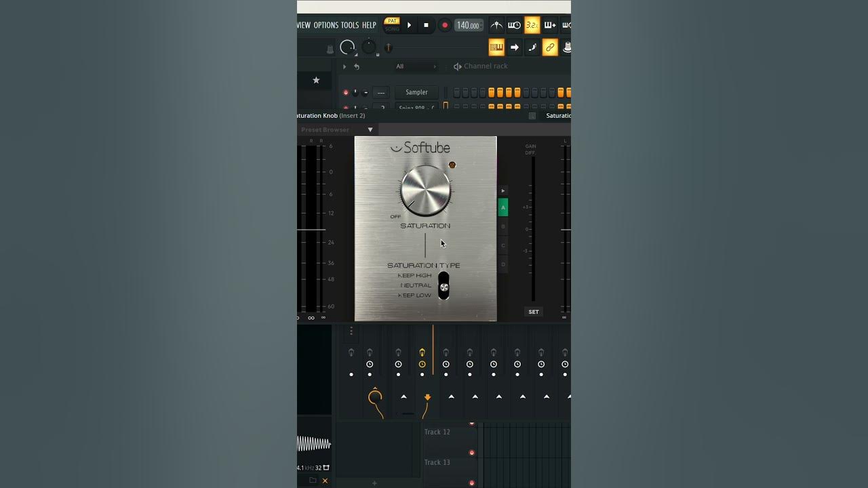The width and height of the screenshot is (868, 488).
Task: Click the Track 13 label in playlist
Action: (437, 462)
